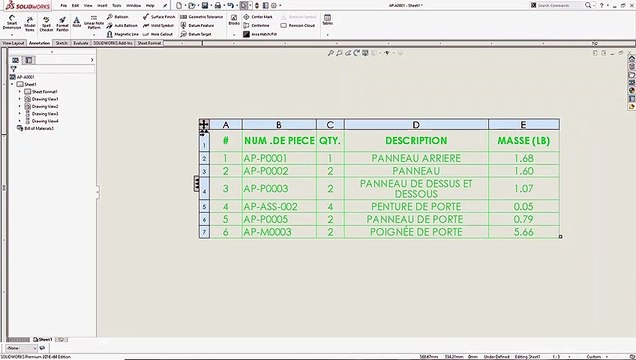Select column D header of table
This screenshot has height=360, width=636.
pyautogui.click(x=416, y=124)
